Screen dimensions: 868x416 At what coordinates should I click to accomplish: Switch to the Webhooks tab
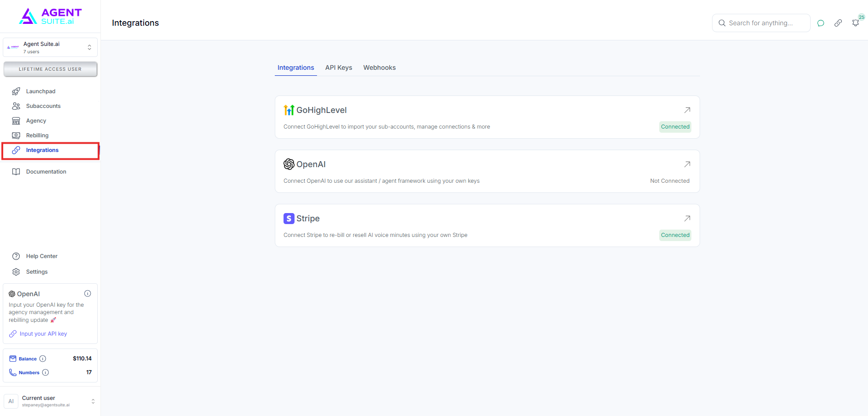pos(379,68)
